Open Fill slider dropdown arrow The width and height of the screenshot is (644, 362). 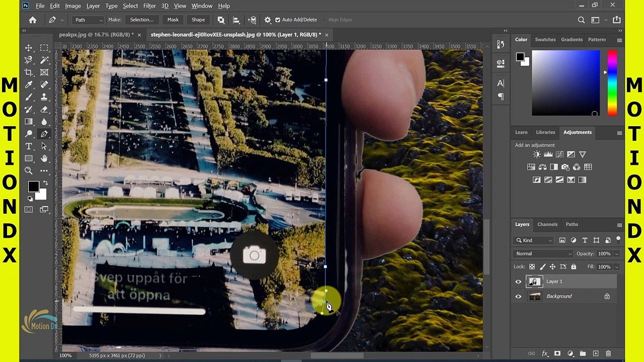click(617, 267)
